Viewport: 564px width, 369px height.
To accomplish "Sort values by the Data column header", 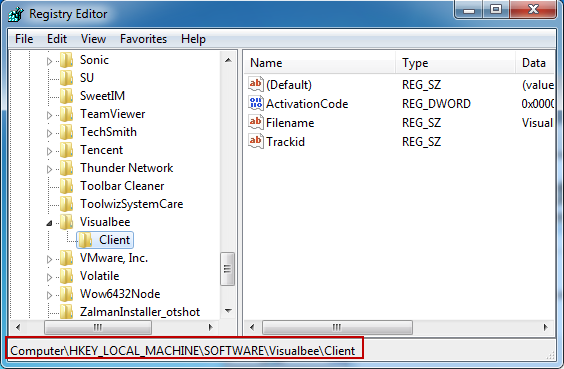I will [535, 63].
